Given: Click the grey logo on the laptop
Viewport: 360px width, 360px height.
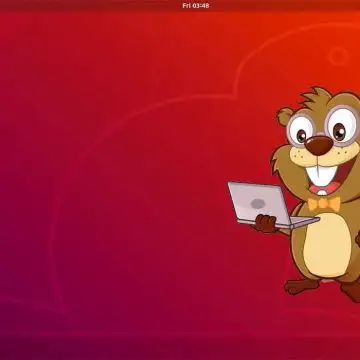Looking at the screenshot, I should (x=257, y=203).
